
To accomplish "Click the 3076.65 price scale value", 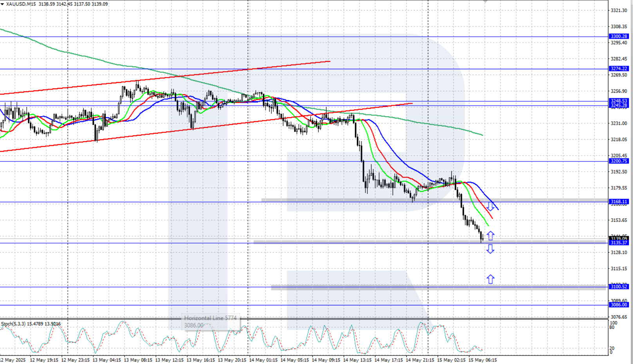I will coord(619,317).
